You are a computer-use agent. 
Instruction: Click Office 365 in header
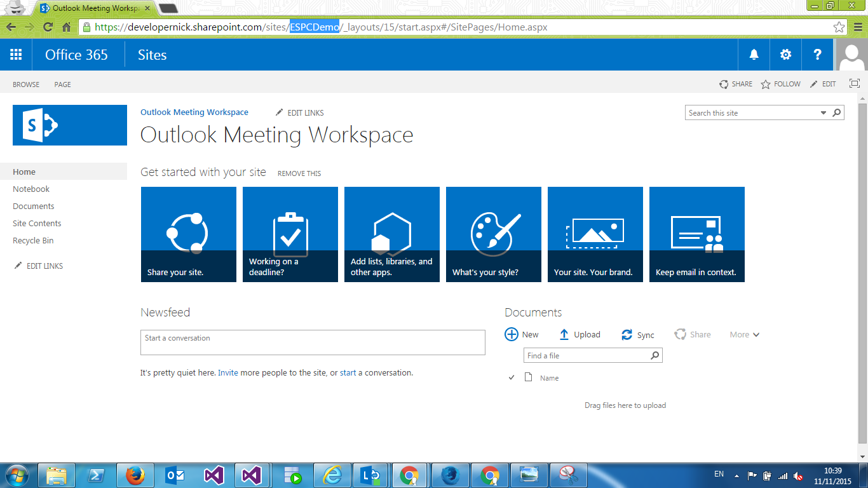click(76, 55)
